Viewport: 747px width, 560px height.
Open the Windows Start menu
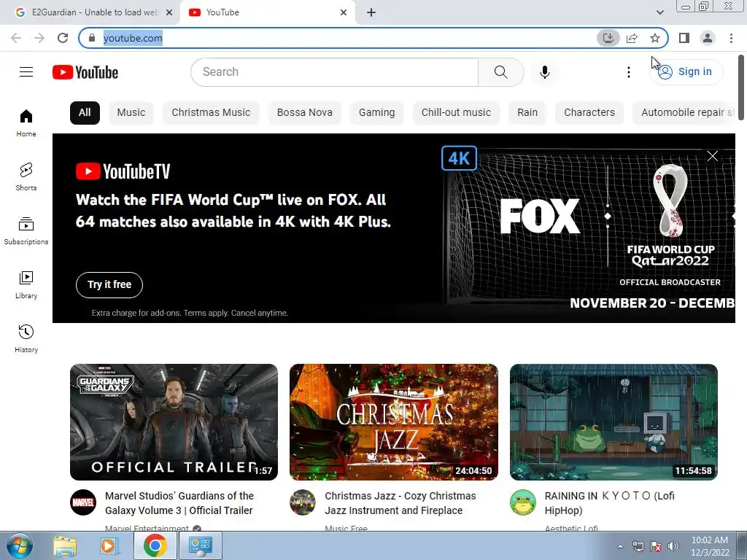[x=20, y=545]
